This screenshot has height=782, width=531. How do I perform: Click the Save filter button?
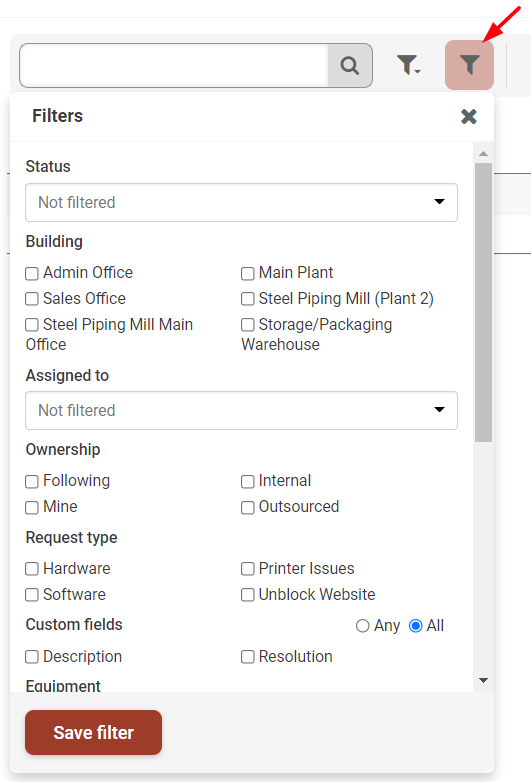(93, 732)
